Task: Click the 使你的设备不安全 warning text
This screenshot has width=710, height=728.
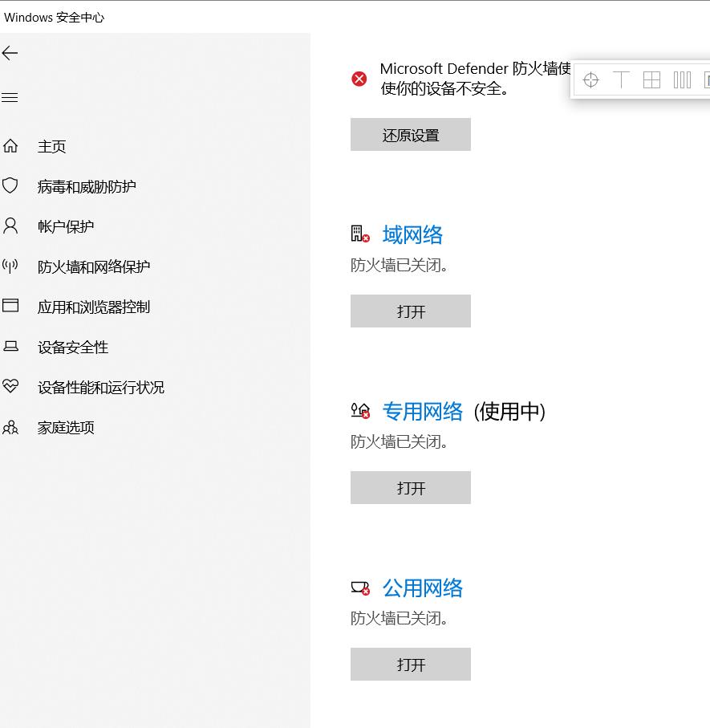Action: 444,88
